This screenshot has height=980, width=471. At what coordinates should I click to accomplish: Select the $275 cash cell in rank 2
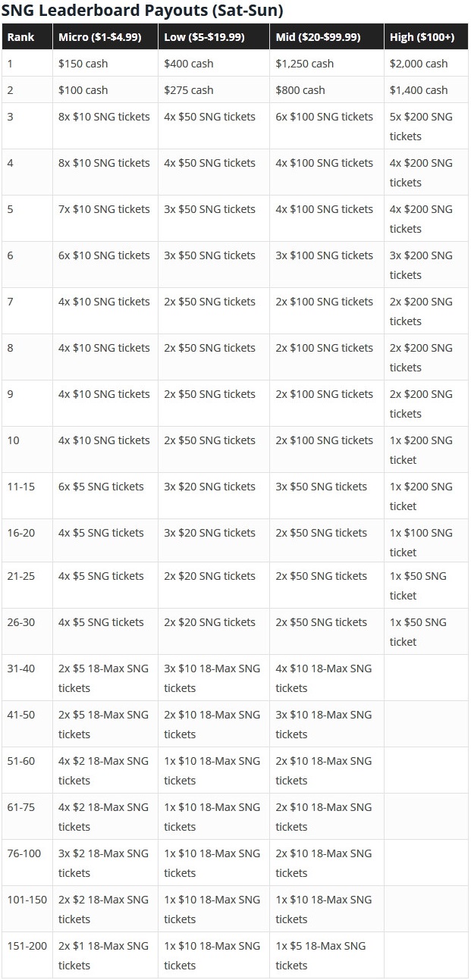tap(213, 90)
